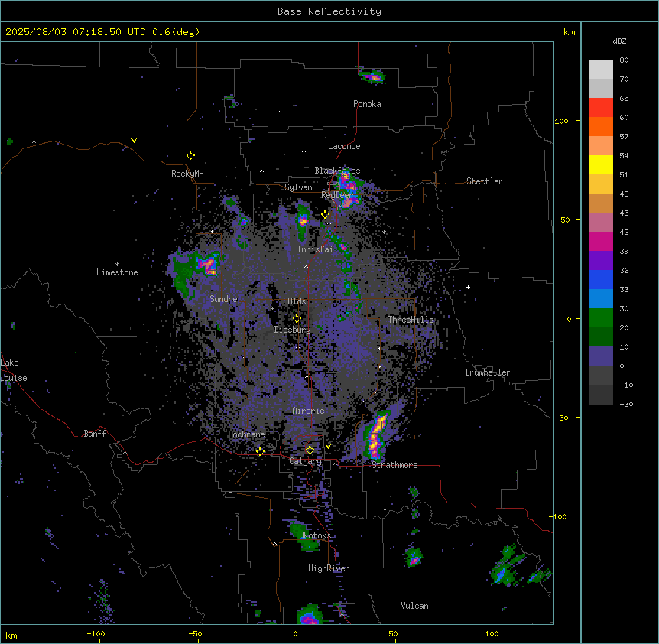Click the dBZ legend heading
Image resolution: width=659 pixels, height=644 pixels.
coord(619,41)
